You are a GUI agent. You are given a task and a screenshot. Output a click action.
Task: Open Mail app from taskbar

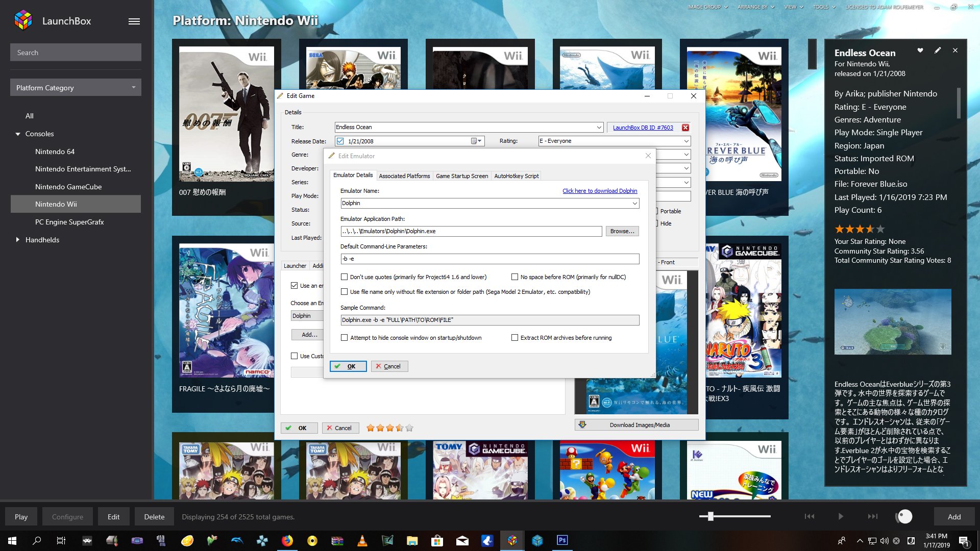coord(462,541)
